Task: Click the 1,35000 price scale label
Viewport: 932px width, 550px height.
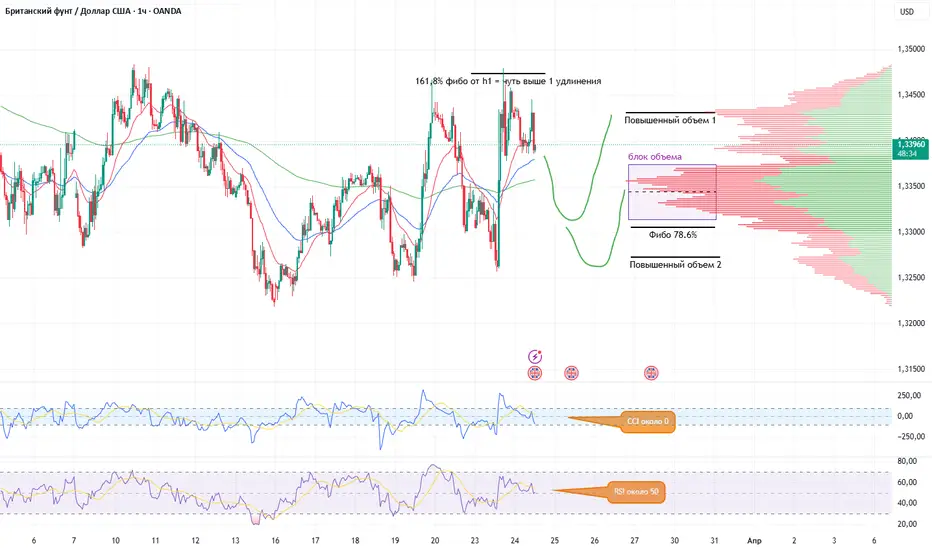Action: point(911,49)
